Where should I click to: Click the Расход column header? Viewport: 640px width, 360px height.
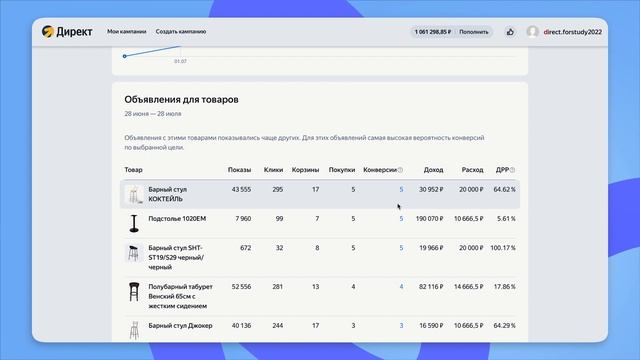(472, 170)
